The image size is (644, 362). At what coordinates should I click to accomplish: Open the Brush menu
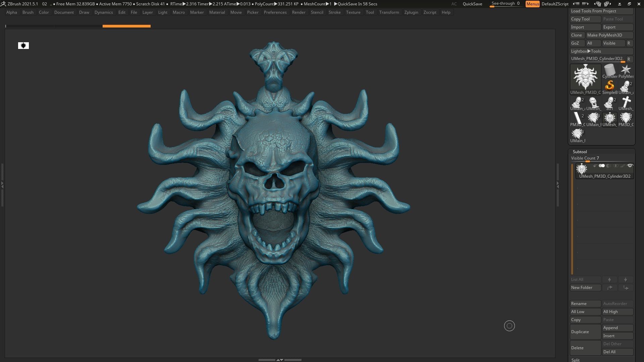tap(28, 12)
